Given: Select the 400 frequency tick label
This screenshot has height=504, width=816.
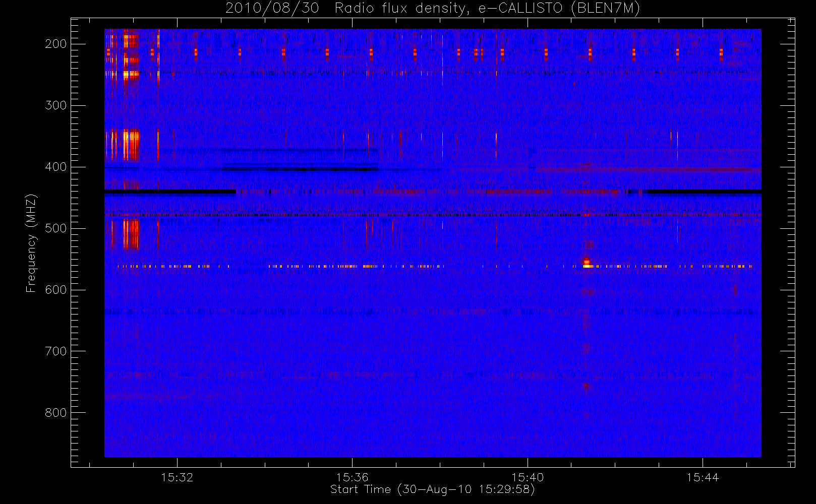Looking at the screenshot, I should (x=55, y=167).
